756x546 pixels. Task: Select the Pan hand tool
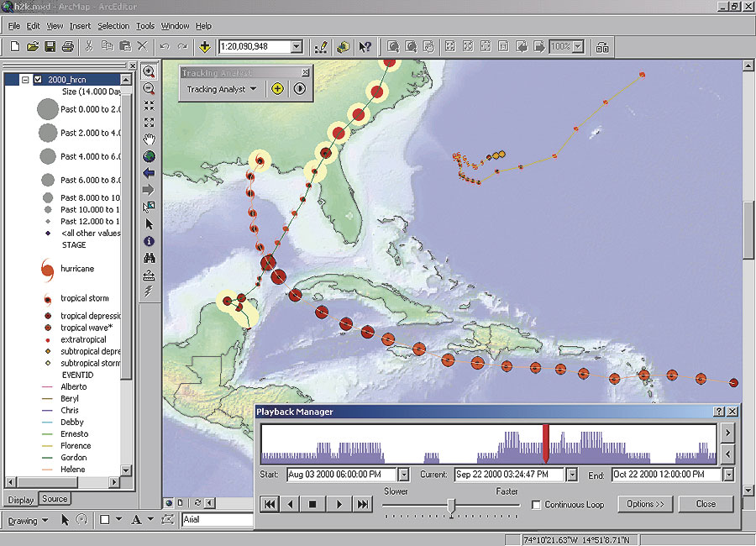pos(149,139)
